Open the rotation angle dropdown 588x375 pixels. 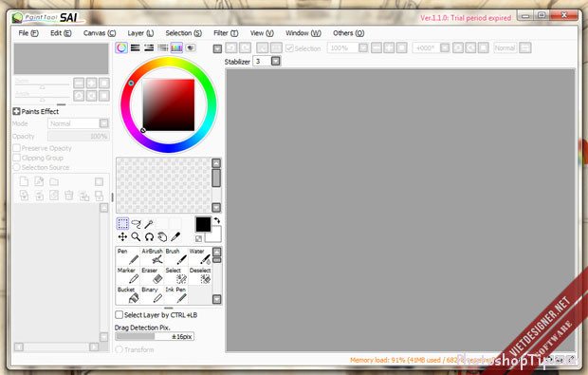tap(445, 48)
